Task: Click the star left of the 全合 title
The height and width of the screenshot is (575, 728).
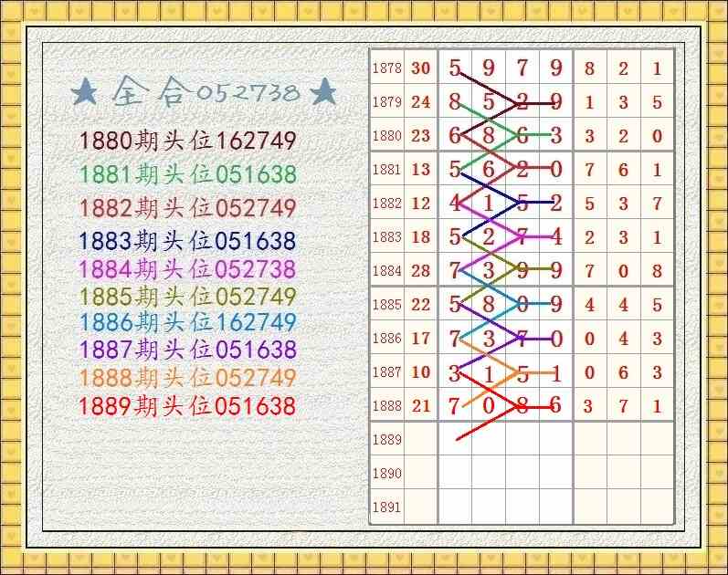Action: click(85, 91)
